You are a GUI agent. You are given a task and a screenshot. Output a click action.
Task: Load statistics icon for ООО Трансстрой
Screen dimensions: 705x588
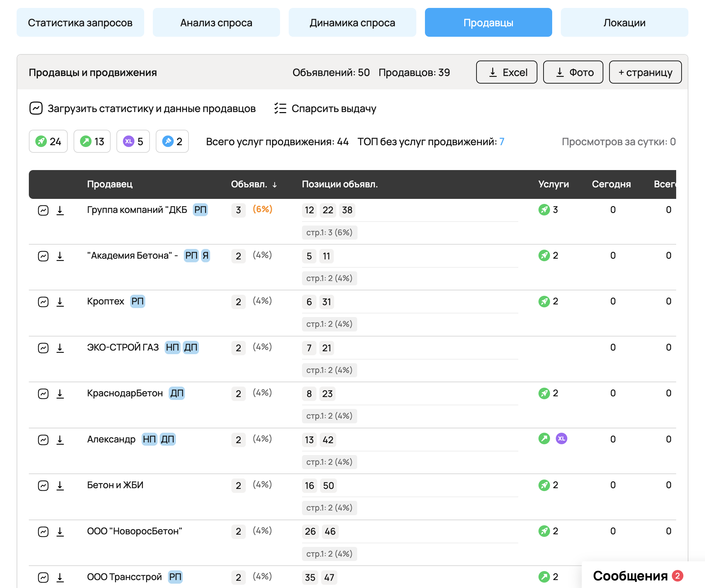tap(43, 577)
